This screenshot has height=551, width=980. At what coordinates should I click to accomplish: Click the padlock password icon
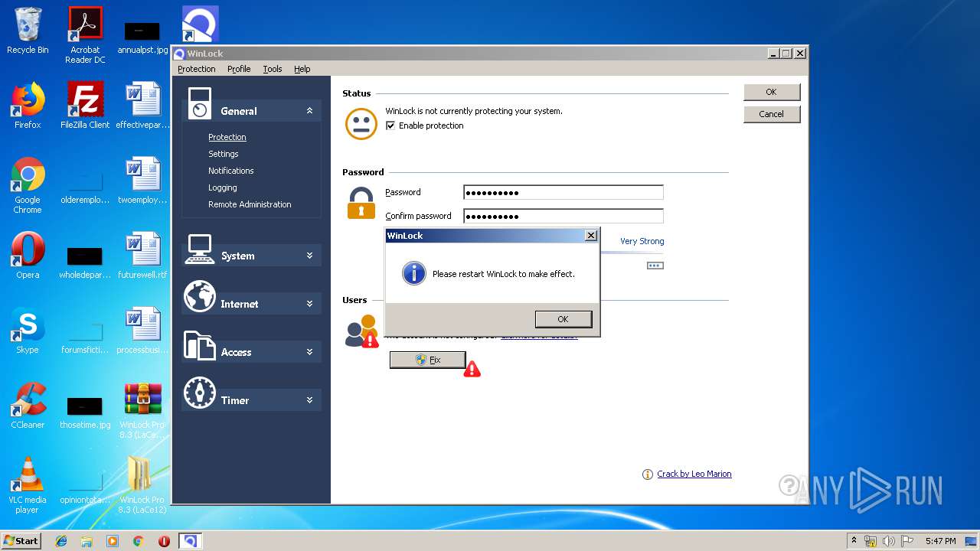361,203
